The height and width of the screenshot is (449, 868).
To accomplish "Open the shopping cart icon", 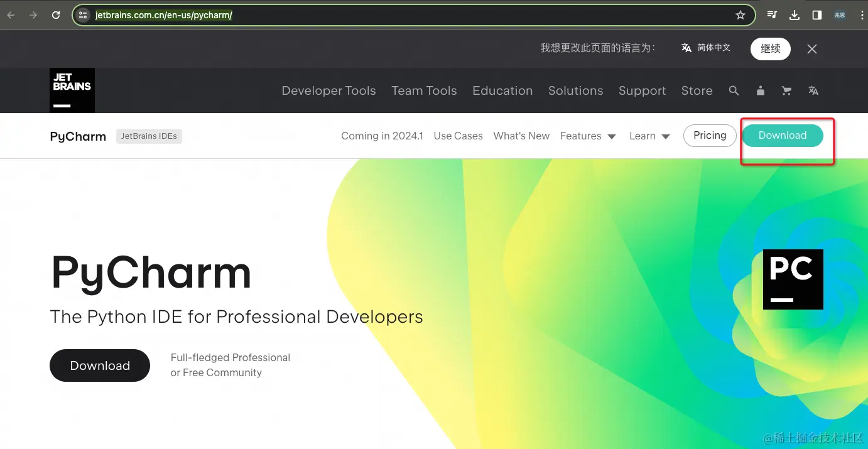I will pyautogui.click(x=786, y=90).
